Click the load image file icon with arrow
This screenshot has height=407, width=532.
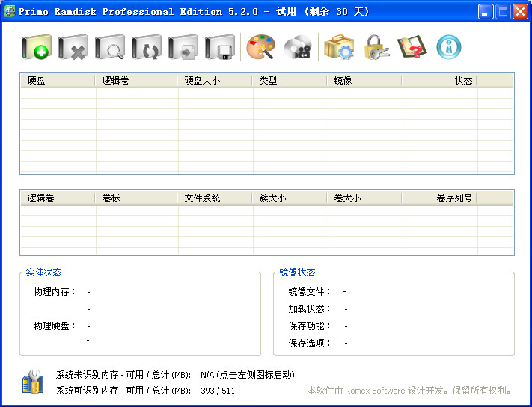tap(183, 48)
